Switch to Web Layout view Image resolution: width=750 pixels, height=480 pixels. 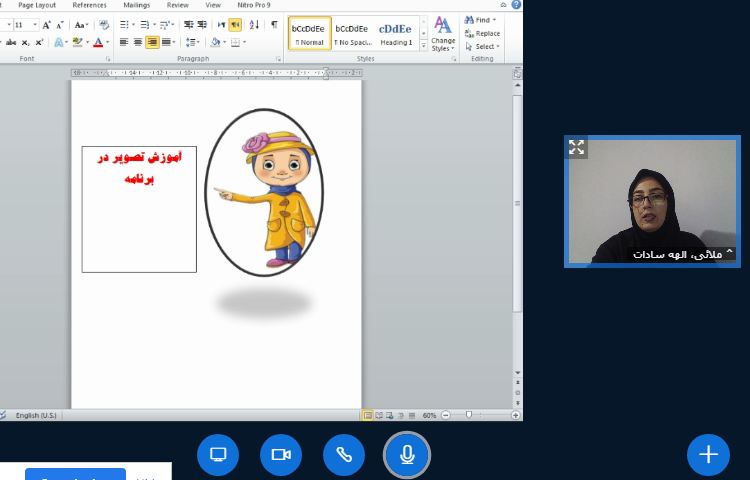390,415
